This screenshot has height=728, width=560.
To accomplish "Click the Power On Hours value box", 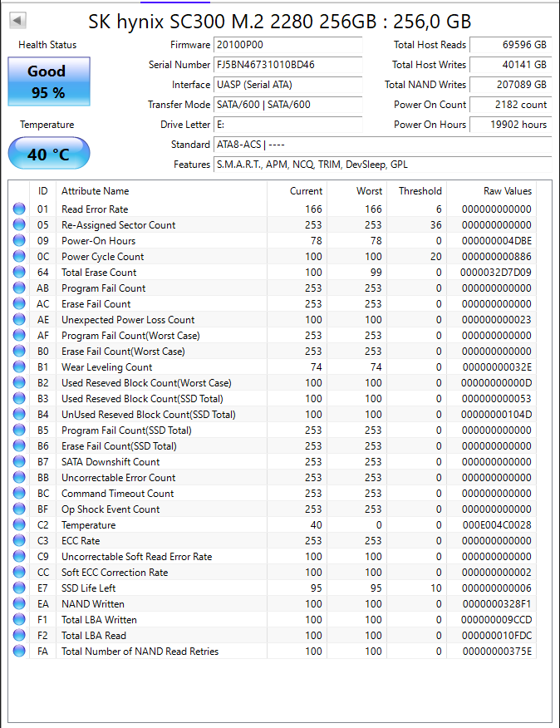I will tap(510, 125).
